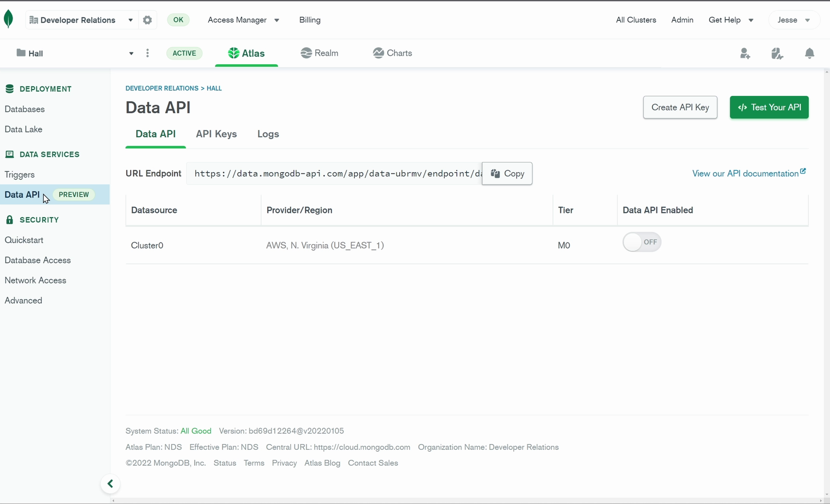Screen dimensions: 830x504
Task: Open the Privacy footer link
Action: (x=284, y=463)
